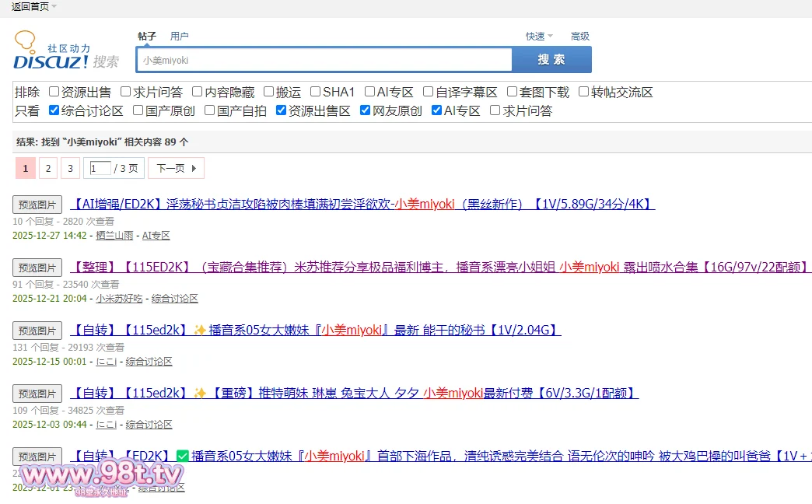Jump to results page 3

pyautogui.click(x=70, y=168)
